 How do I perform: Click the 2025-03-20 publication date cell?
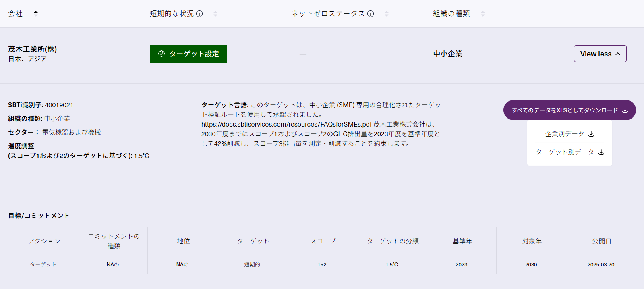pyautogui.click(x=601, y=264)
